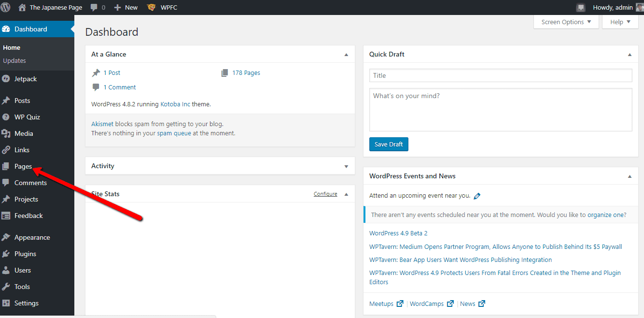Image resolution: width=644 pixels, height=318 pixels.
Task: Click the Appearance paintbrush icon
Action: click(x=6, y=237)
